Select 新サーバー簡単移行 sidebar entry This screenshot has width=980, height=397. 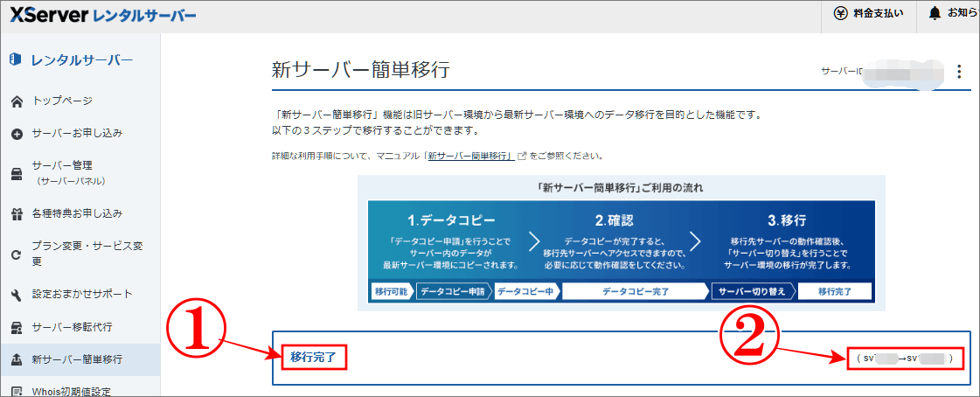click(80, 359)
